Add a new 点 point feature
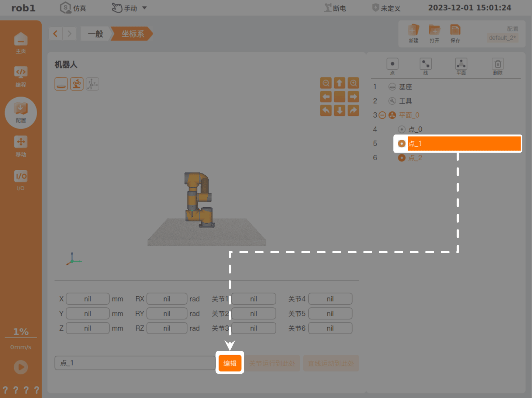Viewport: 532px width, 398px height. tap(392, 66)
